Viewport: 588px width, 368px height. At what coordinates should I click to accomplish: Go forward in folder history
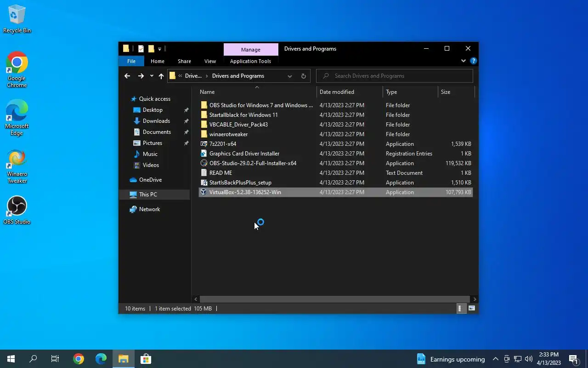tap(141, 76)
